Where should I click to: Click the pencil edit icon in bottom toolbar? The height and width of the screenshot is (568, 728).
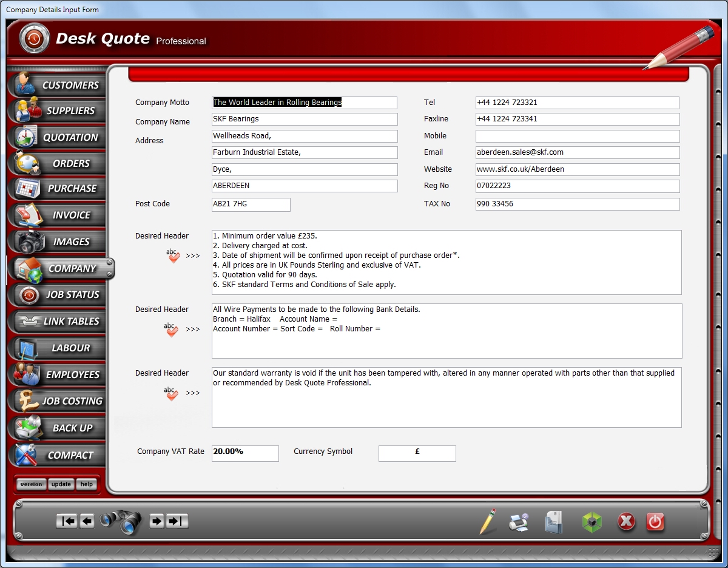[x=487, y=522]
